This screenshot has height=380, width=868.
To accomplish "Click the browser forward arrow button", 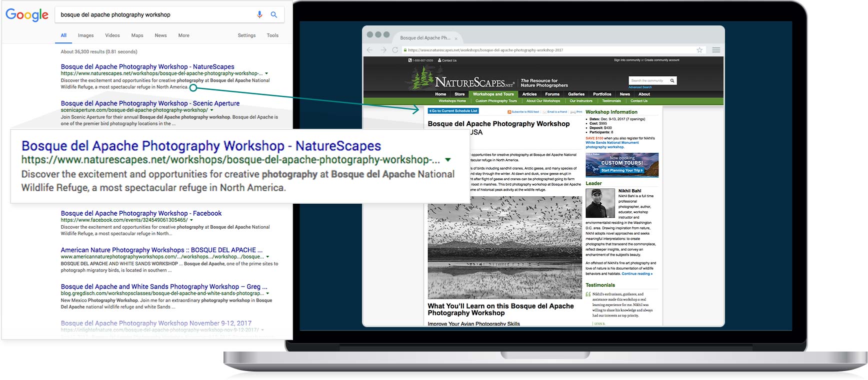I will (x=383, y=50).
